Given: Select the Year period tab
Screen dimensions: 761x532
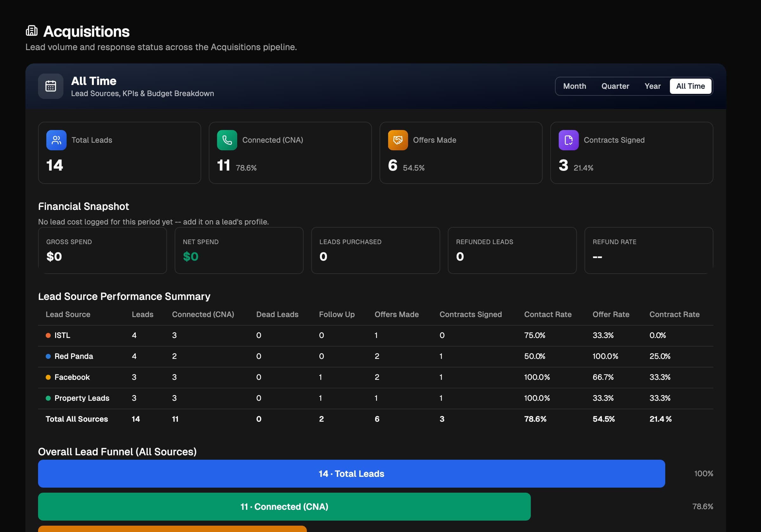Looking at the screenshot, I should [652, 86].
